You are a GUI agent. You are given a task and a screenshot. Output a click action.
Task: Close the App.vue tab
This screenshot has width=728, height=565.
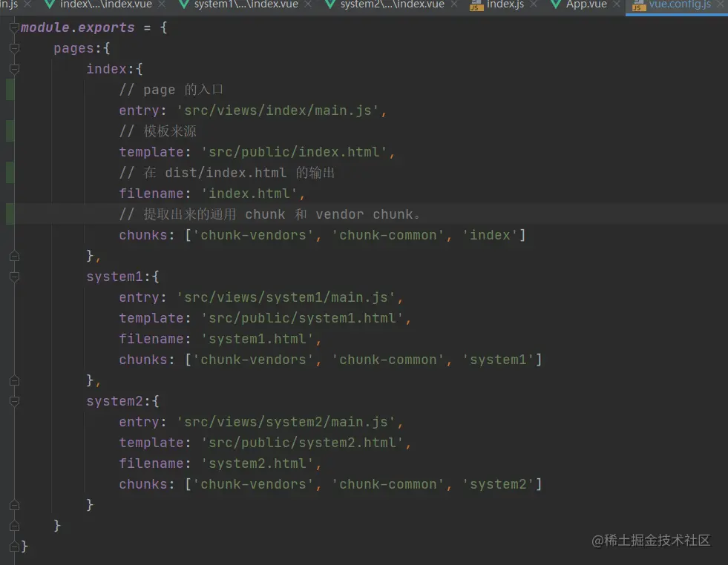coord(617,4)
